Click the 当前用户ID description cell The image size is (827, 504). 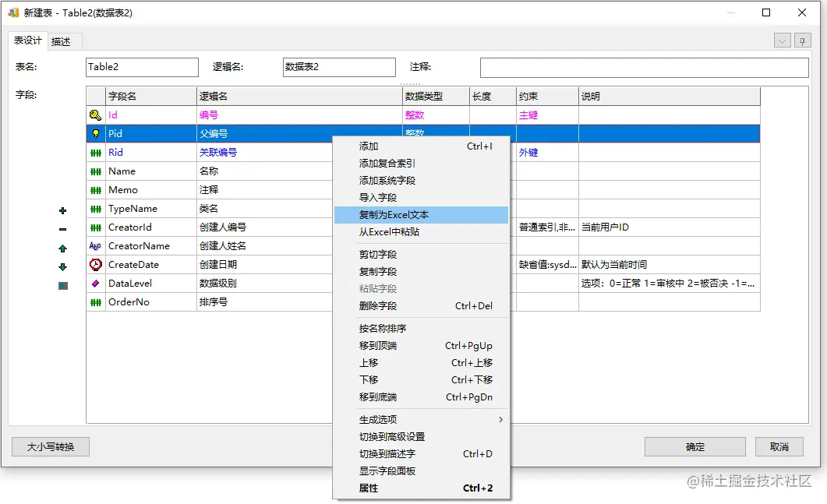[670, 227]
